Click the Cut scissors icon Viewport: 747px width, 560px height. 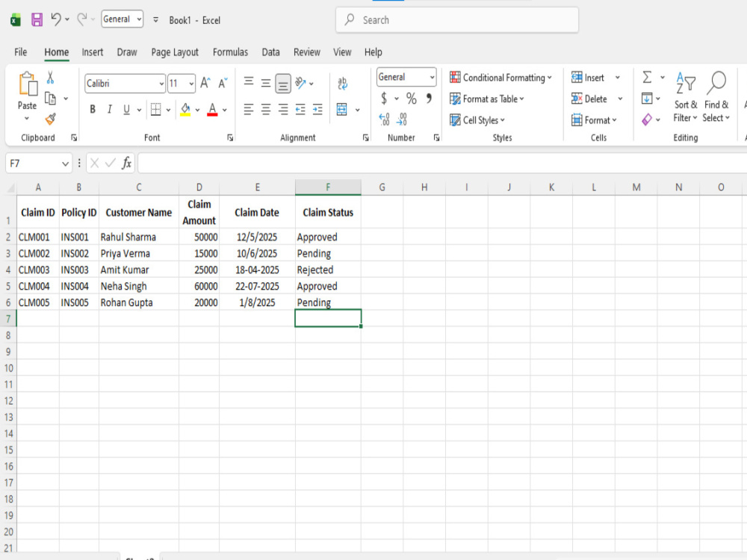coord(50,78)
